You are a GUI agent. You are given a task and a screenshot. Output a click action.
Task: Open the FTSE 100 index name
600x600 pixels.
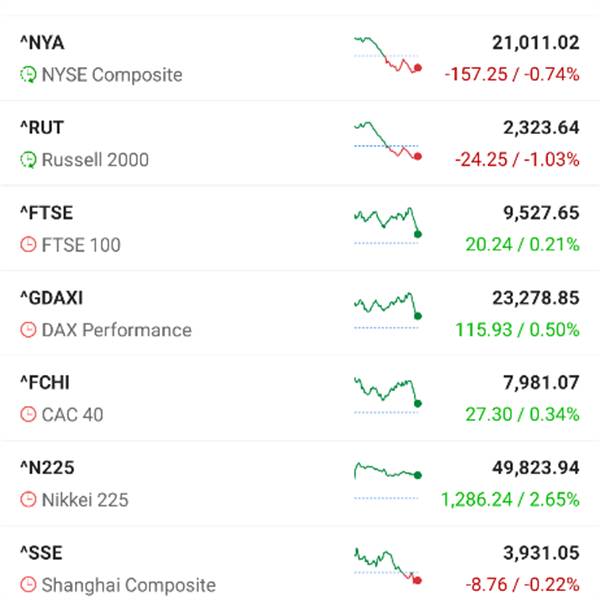click(x=81, y=245)
